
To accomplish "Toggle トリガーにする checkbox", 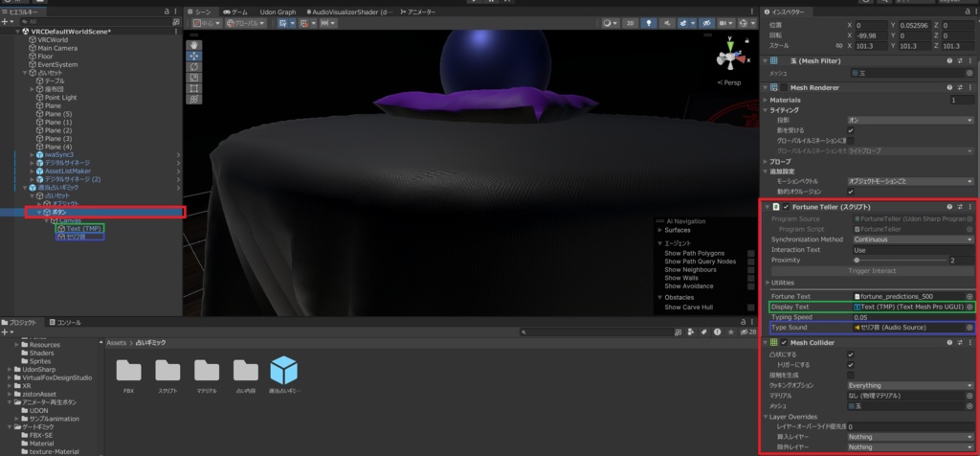I will [851, 365].
